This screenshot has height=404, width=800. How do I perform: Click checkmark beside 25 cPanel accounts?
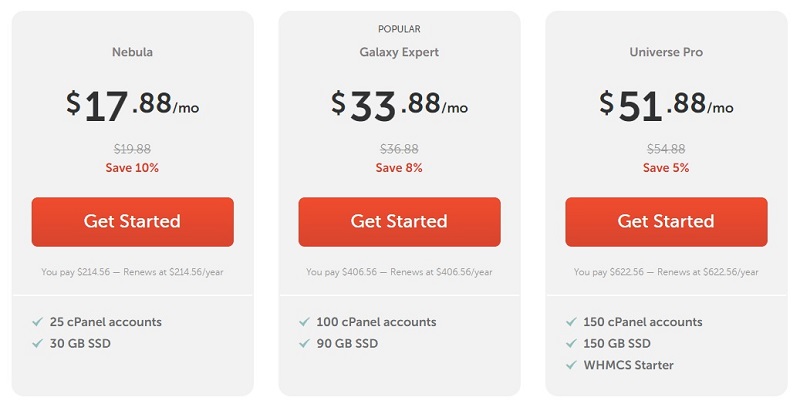[38, 322]
